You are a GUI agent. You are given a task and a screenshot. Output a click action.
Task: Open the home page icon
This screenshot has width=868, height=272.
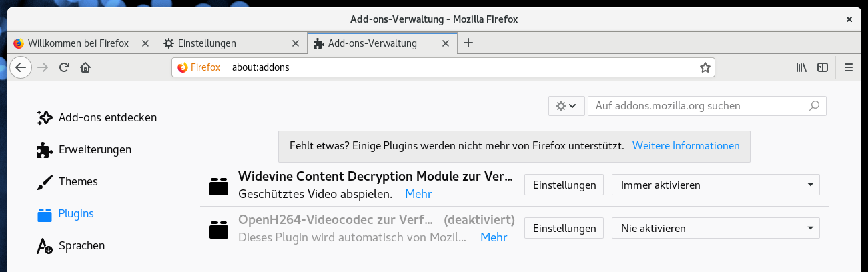[x=85, y=67]
